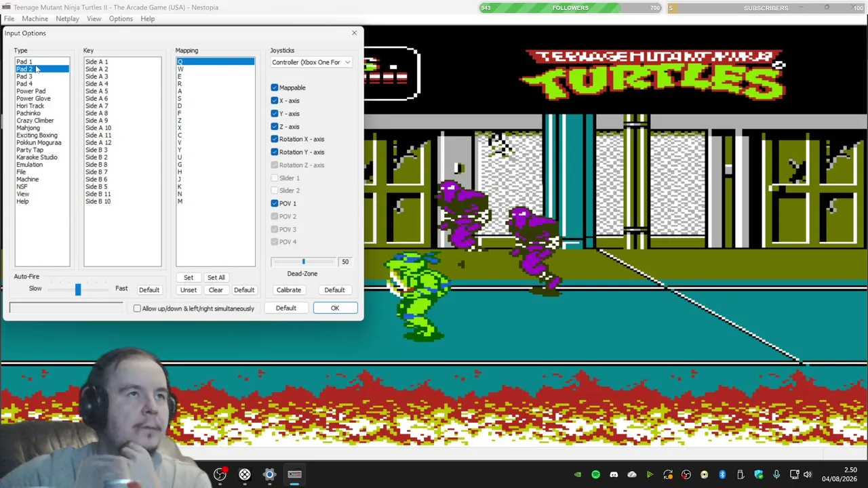Open the NVIDIA tray icon
The width and height of the screenshot is (868, 488).
(578, 474)
